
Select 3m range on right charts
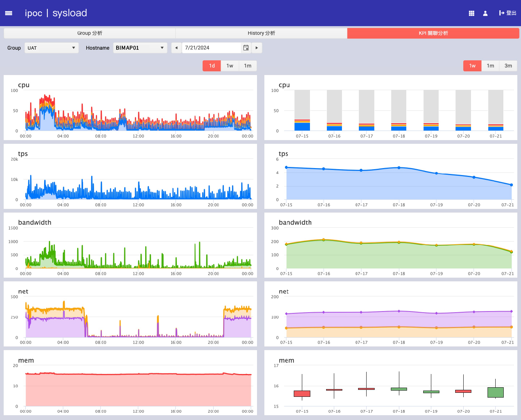pyautogui.click(x=508, y=66)
